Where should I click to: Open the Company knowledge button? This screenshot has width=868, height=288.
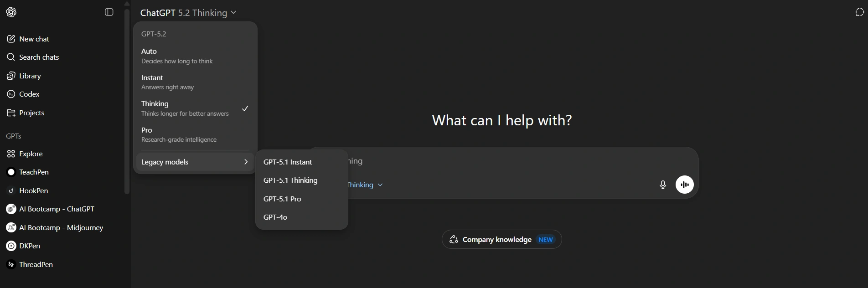[x=501, y=239]
